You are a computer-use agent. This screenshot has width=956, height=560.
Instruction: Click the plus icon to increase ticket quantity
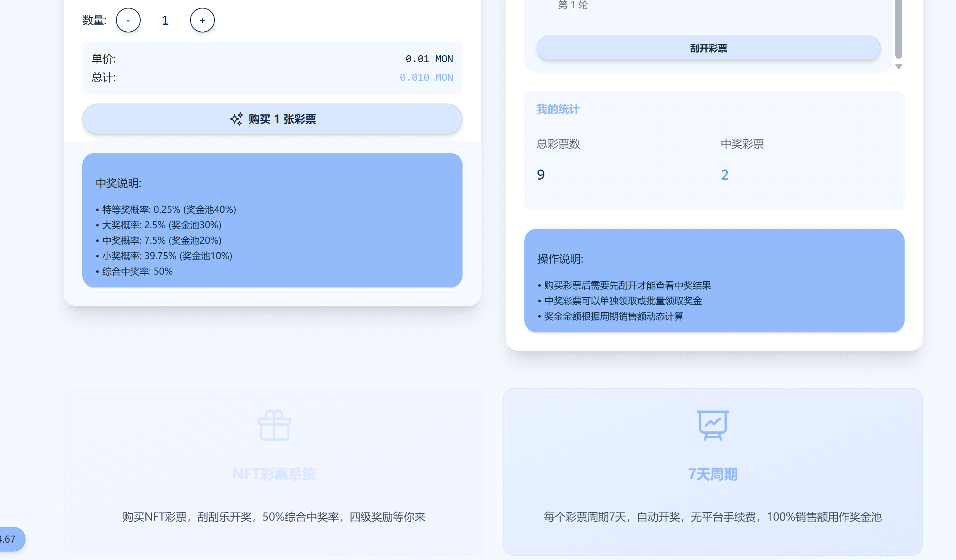pyautogui.click(x=202, y=20)
